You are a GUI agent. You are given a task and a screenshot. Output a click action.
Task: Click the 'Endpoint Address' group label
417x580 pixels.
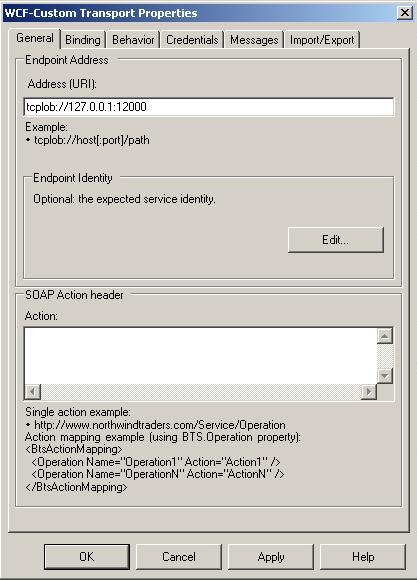click(67, 60)
